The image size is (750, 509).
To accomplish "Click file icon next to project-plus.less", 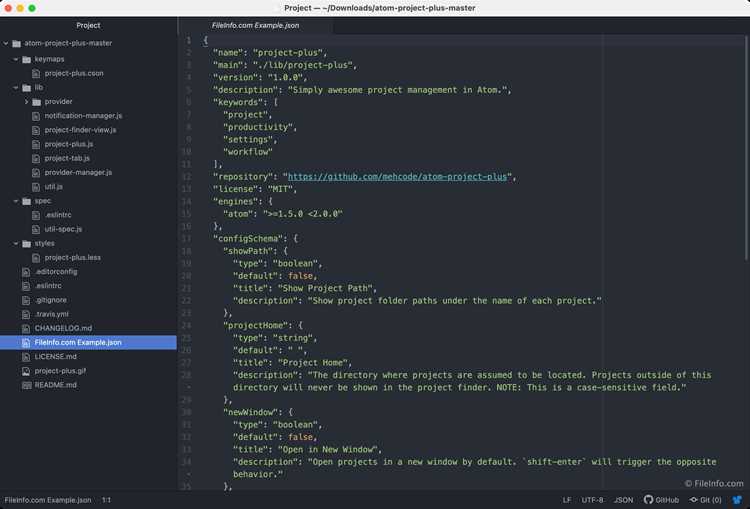I will point(36,258).
